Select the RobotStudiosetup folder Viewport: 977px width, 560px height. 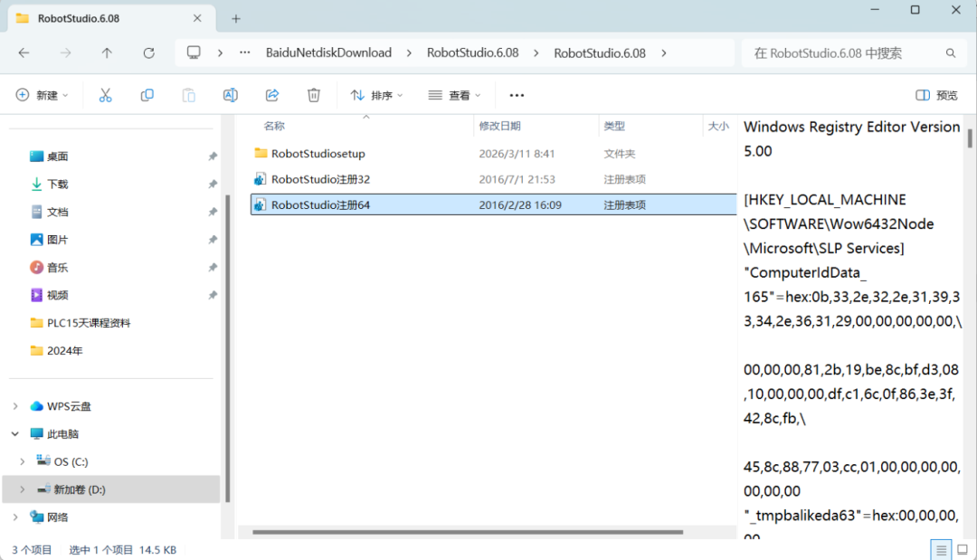point(318,154)
